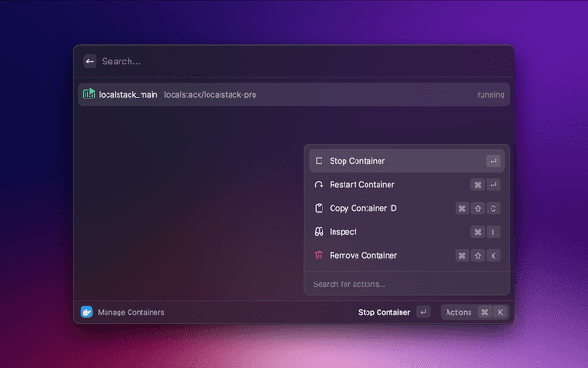The height and width of the screenshot is (368, 588).
Task: Click the localstack_main container status icon
Action: pos(89,94)
